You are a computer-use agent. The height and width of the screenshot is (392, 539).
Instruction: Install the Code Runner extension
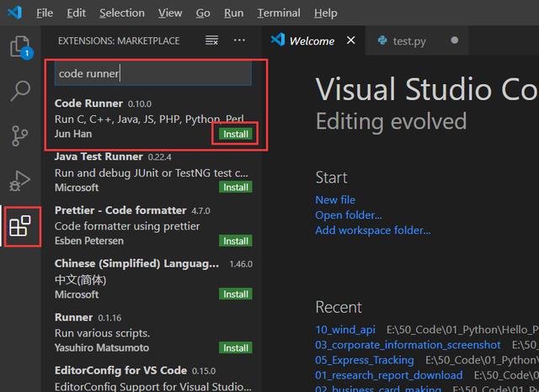point(236,134)
